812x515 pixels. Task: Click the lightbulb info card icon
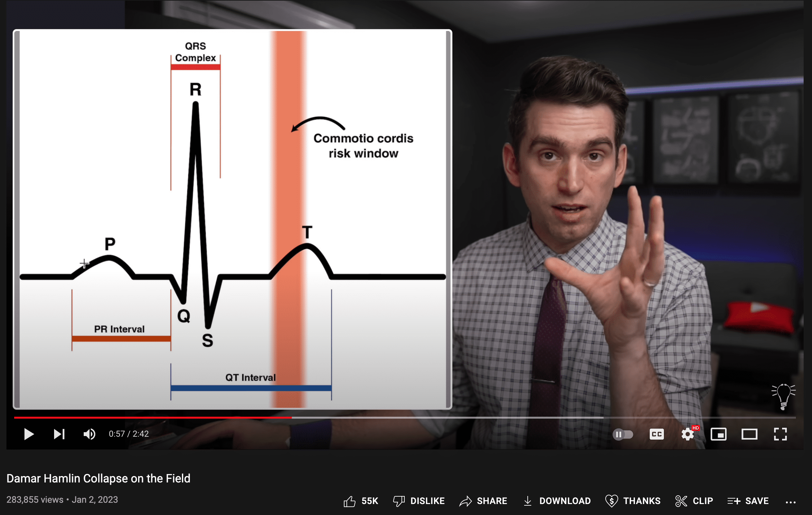click(x=783, y=396)
